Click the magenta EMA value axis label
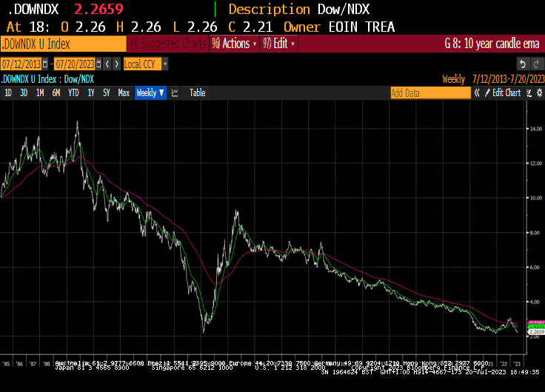545x392 pixels. [x=536, y=322]
